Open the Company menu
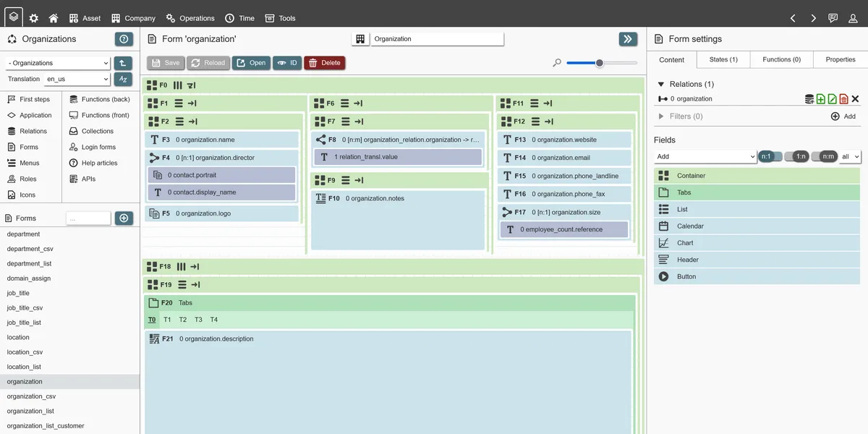The image size is (868, 434). pyautogui.click(x=133, y=18)
